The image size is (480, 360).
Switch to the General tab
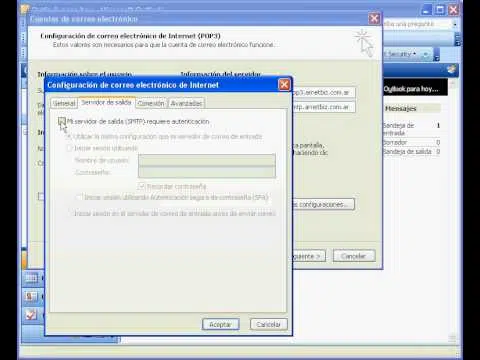point(64,103)
